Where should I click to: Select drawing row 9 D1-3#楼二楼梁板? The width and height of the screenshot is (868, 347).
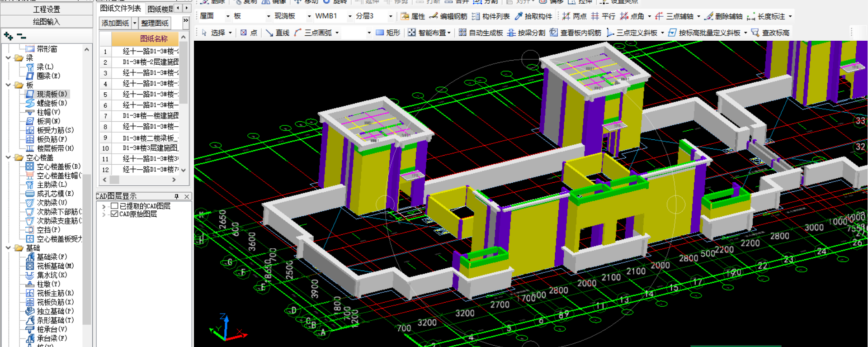pyautogui.click(x=145, y=138)
